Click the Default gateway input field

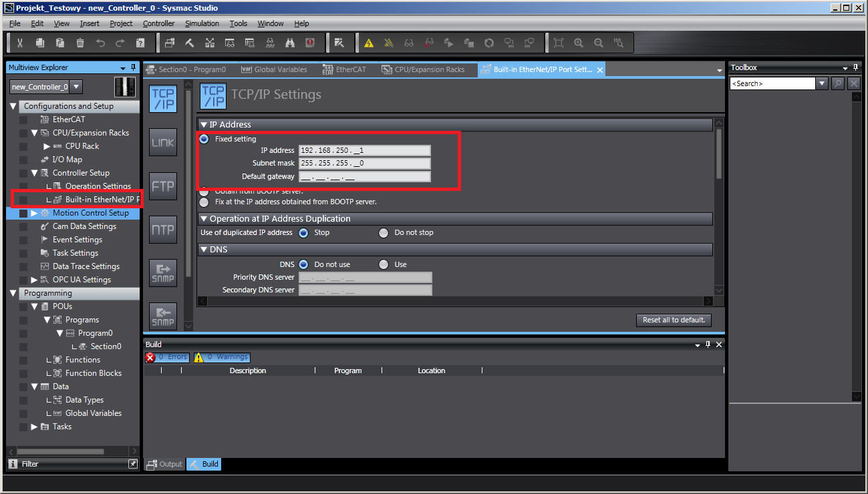(364, 177)
